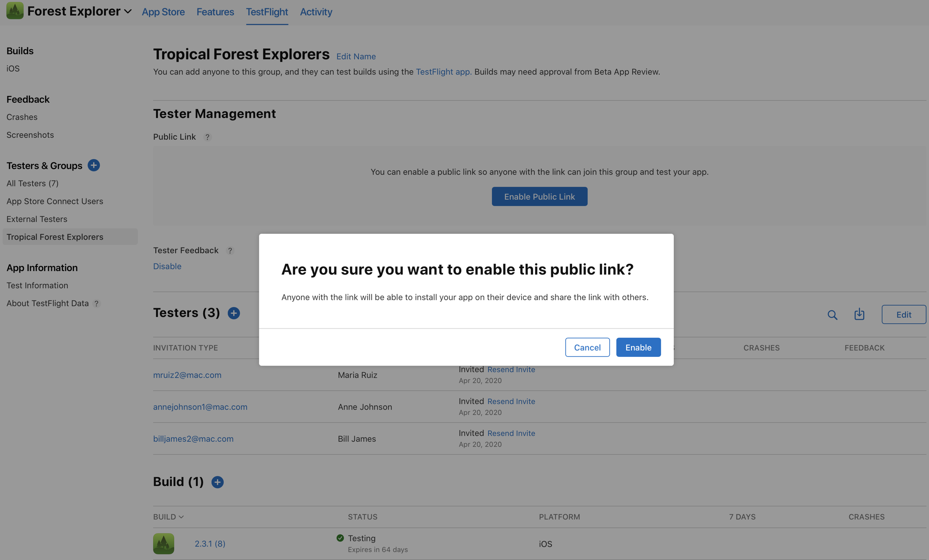Viewport: 929px width, 560px height.
Task: Click the Forest Explorer app icon
Action: click(15, 11)
